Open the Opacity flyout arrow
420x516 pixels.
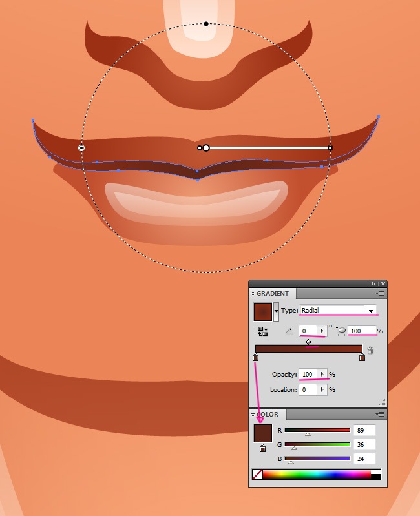point(322,374)
